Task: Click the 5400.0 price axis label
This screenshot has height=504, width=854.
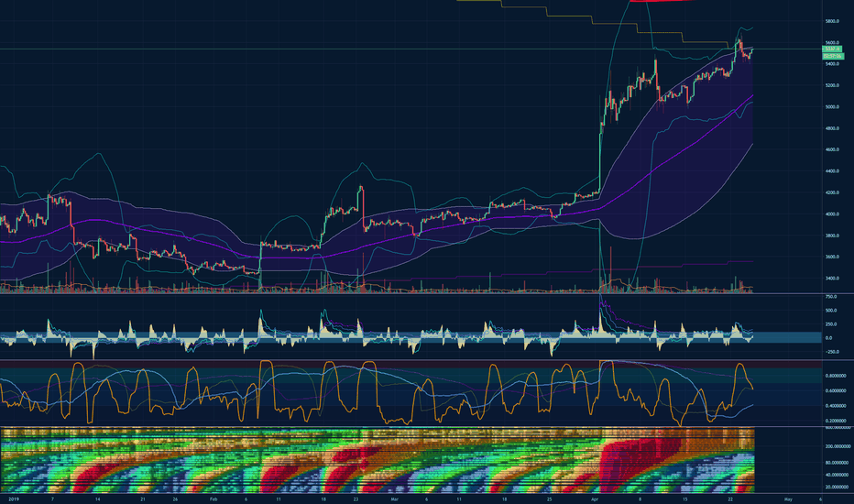Action: (x=832, y=64)
